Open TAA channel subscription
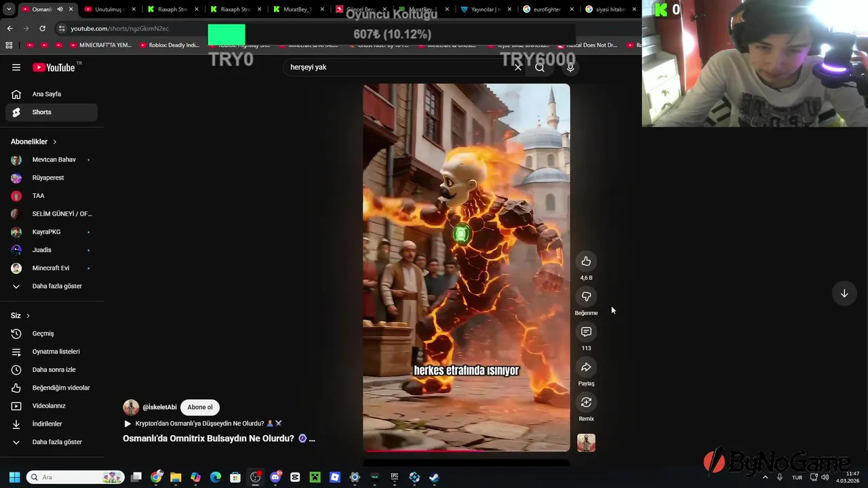This screenshot has height=488, width=868. (52, 196)
